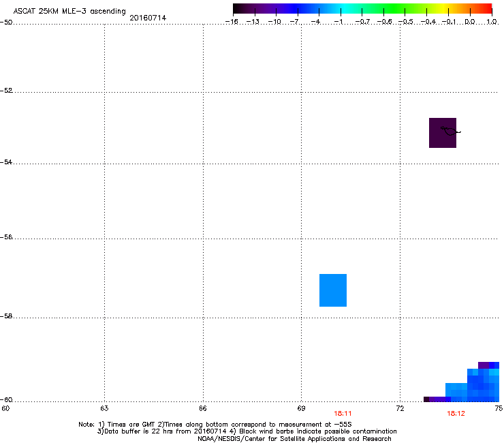
Task: Click the "75" longitude axis label
Action: click(499, 408)
